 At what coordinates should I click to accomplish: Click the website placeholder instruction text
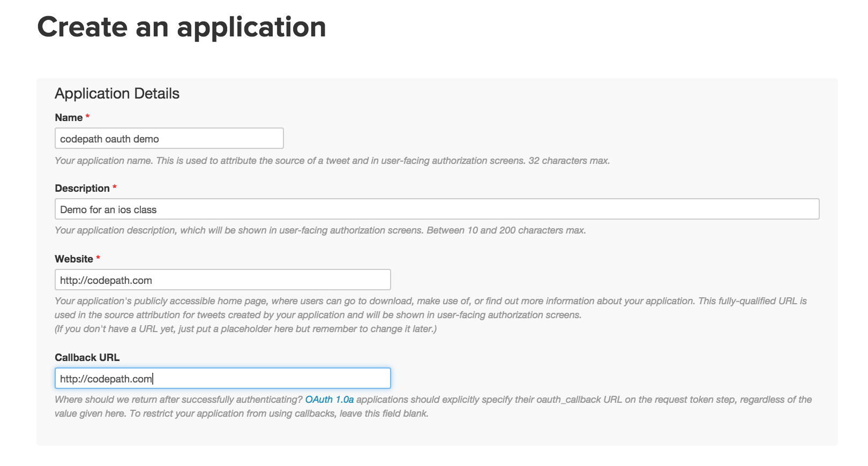tap(246, 329)
